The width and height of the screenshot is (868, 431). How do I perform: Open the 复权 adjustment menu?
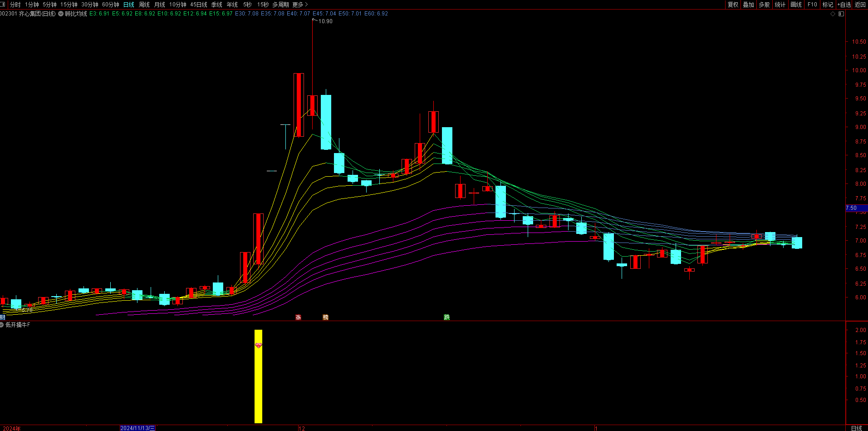pyautogui.click(x=733, y=5)
